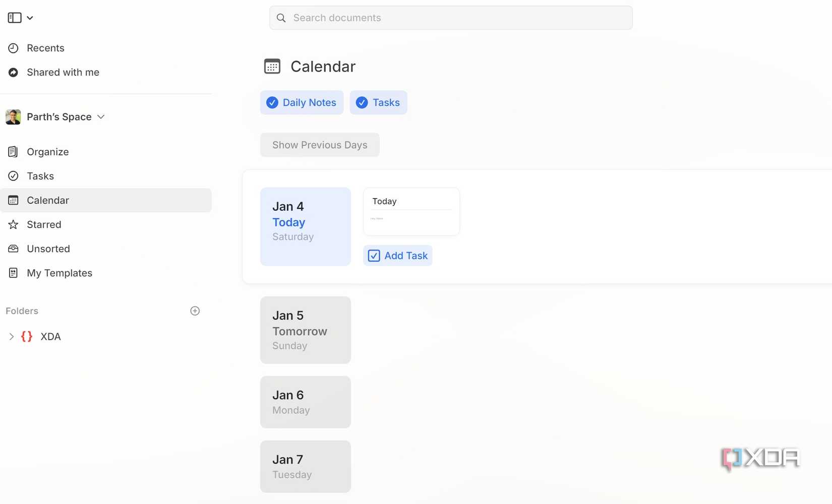Screen dimensions: 832x504
Task: Open Starred via the star icon
Action: pyautogui.click(x=13, y=224)
